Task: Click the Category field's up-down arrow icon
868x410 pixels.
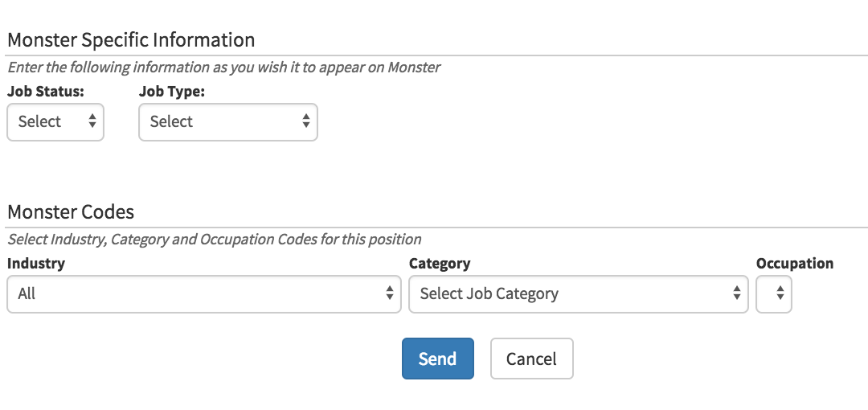Action: 736,294
